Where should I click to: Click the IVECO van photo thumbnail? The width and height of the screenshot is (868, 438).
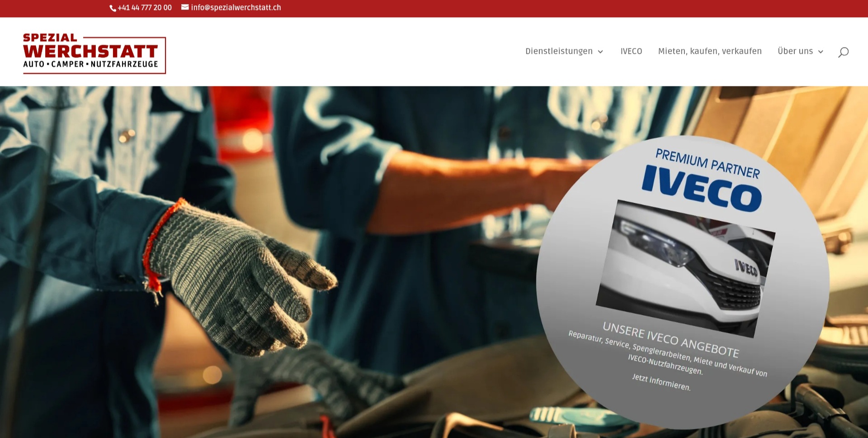pyautogui.click(x=686, y=269)
